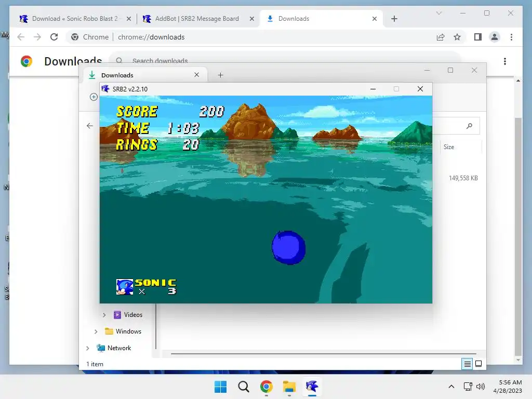The height and width of the screenshot is (399, 532).
Task: Bookmark this page with the star icon
Action: pos(457,37)
